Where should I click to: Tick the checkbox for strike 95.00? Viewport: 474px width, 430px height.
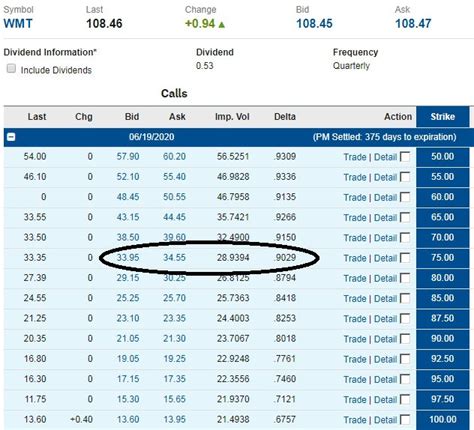[405, 379]
